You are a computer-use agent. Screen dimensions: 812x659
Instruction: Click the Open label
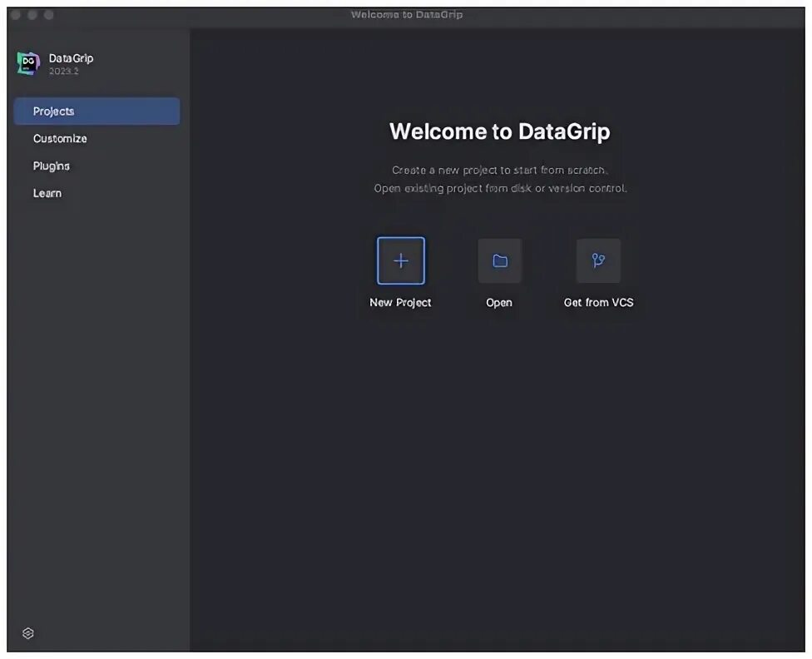click(499, 303)
